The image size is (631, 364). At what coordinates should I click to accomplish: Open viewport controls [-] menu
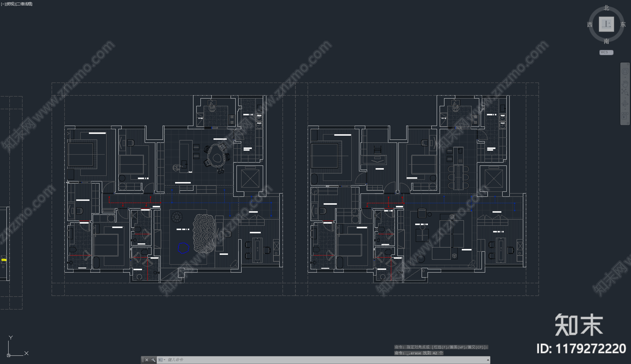coord(3,4)
